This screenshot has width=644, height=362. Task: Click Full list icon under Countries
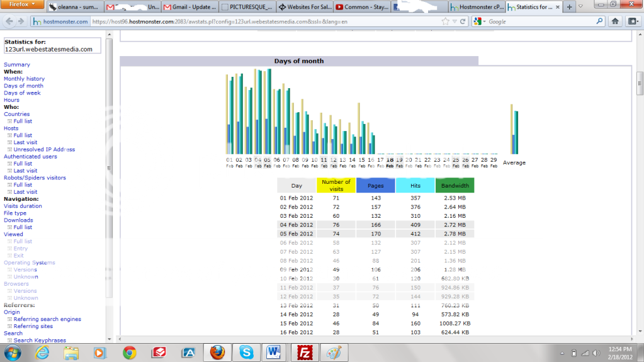(9, 122)
